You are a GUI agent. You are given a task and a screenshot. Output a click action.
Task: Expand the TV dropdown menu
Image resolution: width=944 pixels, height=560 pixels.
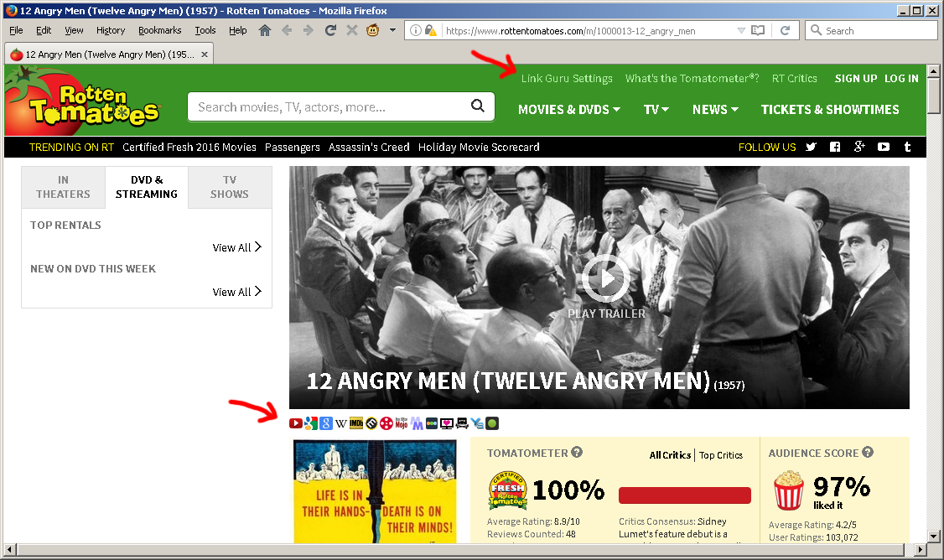coord(656,109)
